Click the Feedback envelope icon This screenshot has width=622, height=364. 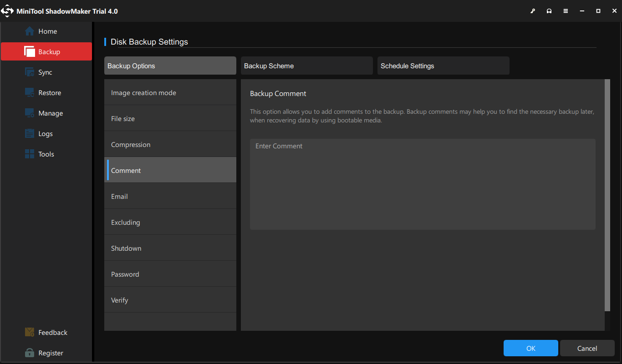(x=30, y=332)
